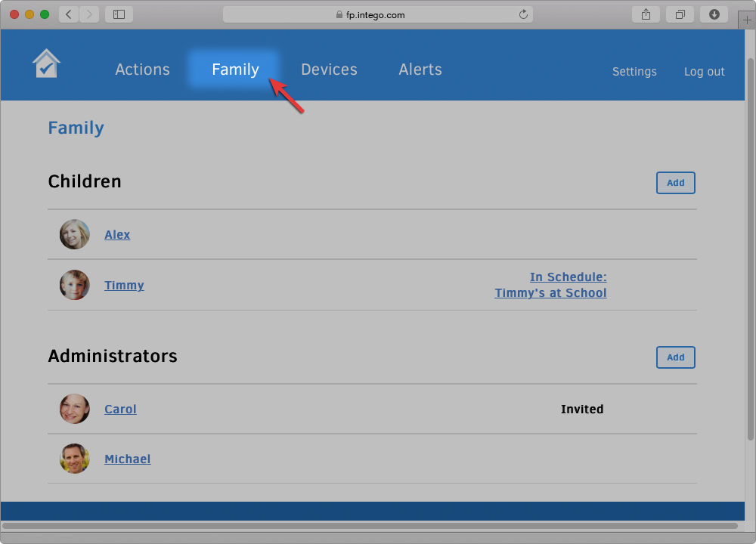
Task: Open Alex's profile link
Action: [117, 235]
